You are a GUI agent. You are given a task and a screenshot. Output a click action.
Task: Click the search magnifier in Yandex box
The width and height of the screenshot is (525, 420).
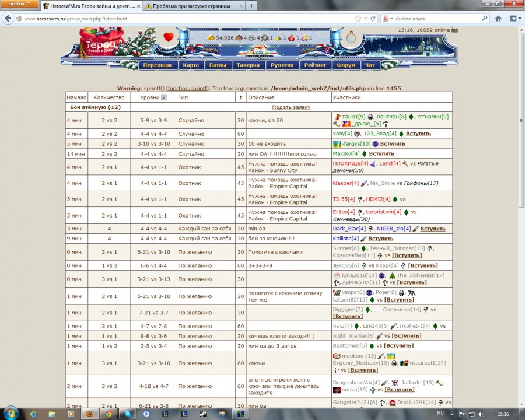click(x=485, y=19)
